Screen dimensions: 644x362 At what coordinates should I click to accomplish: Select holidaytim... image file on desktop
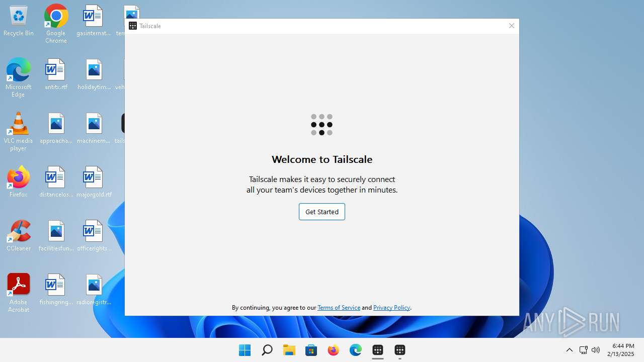click(94, 74)
